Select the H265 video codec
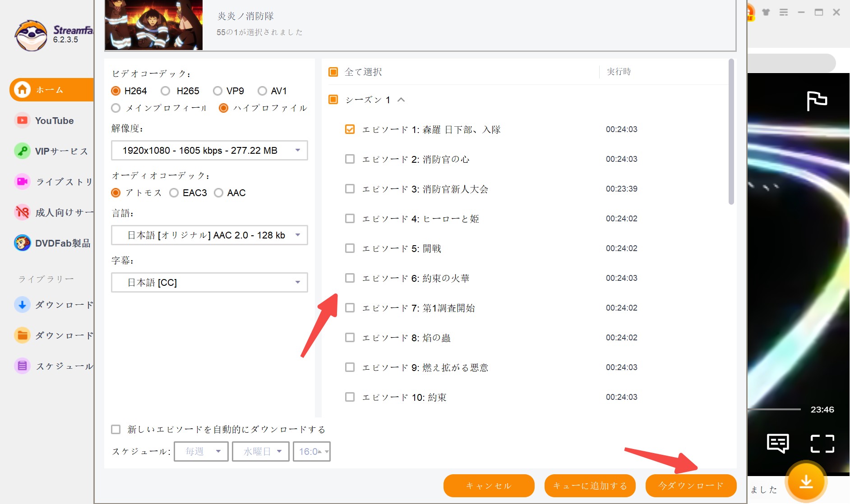Screen dimensions: 850x504 tap(166, 91)
